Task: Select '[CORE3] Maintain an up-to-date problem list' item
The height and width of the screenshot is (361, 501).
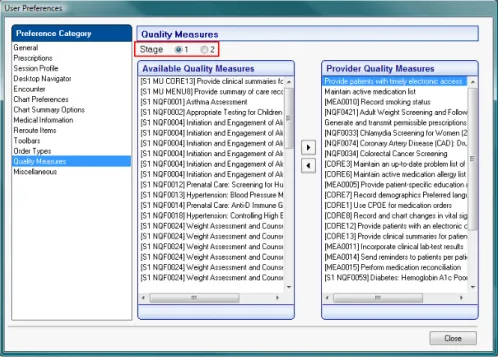Action: [x=395, y=164]
